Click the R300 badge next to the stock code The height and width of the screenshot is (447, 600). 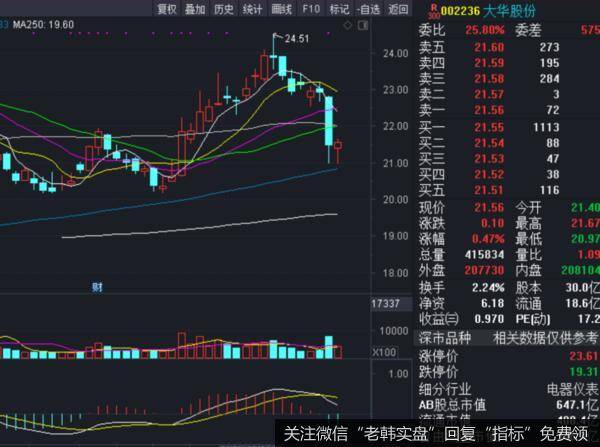pyautogui.click(x=434, y=11)
